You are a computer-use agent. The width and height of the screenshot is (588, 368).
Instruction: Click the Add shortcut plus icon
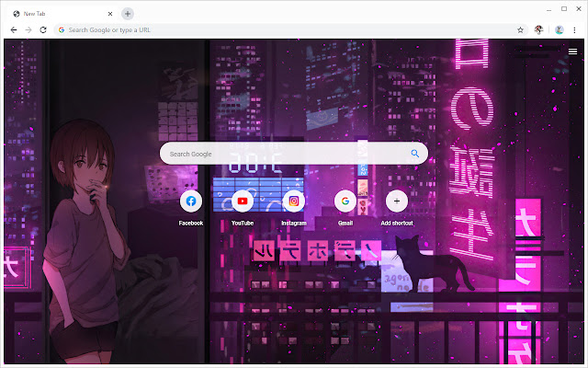pos(397,201)
